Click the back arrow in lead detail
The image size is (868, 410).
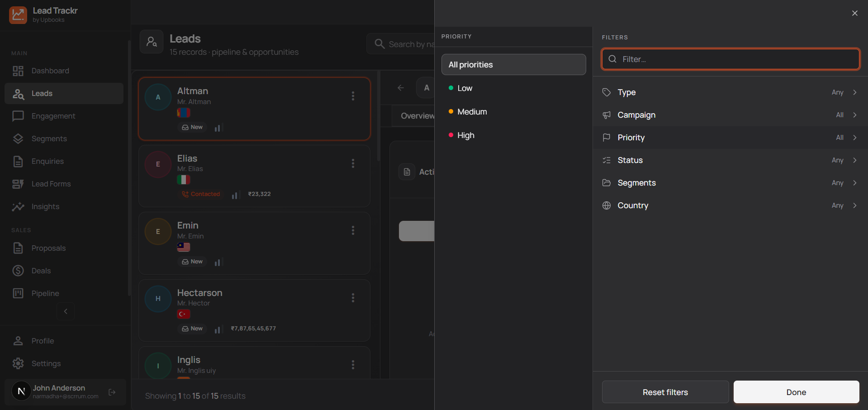point(401,88)
